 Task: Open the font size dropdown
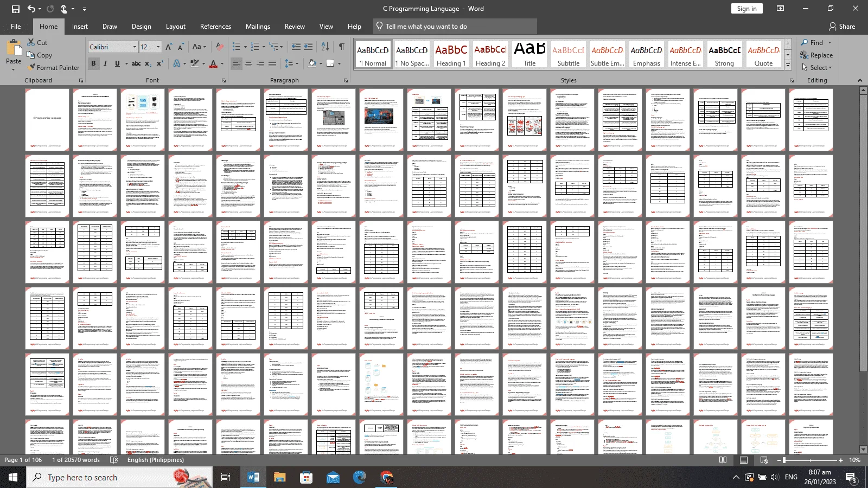pos(158,47)
